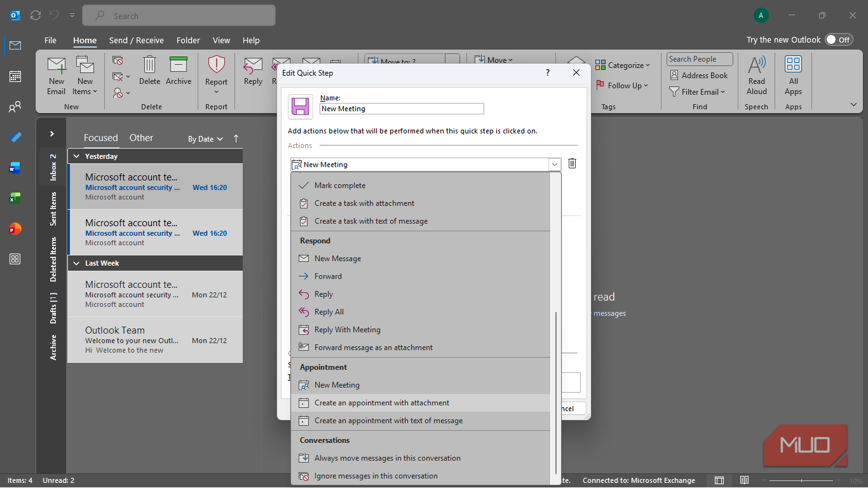Image resolution: width=868 pixels, height=488 pixels.
Task: Open the People sidebar icon
Action: click(x=15, y=107)
